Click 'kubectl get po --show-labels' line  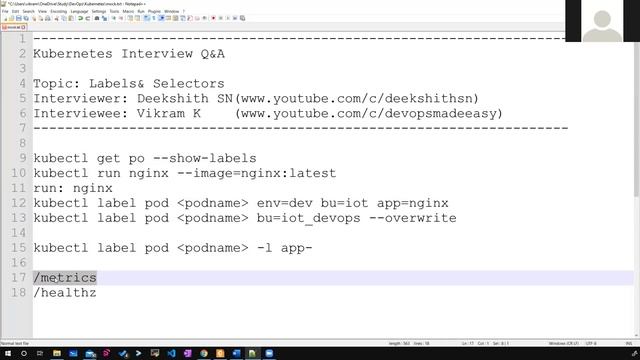145,158
